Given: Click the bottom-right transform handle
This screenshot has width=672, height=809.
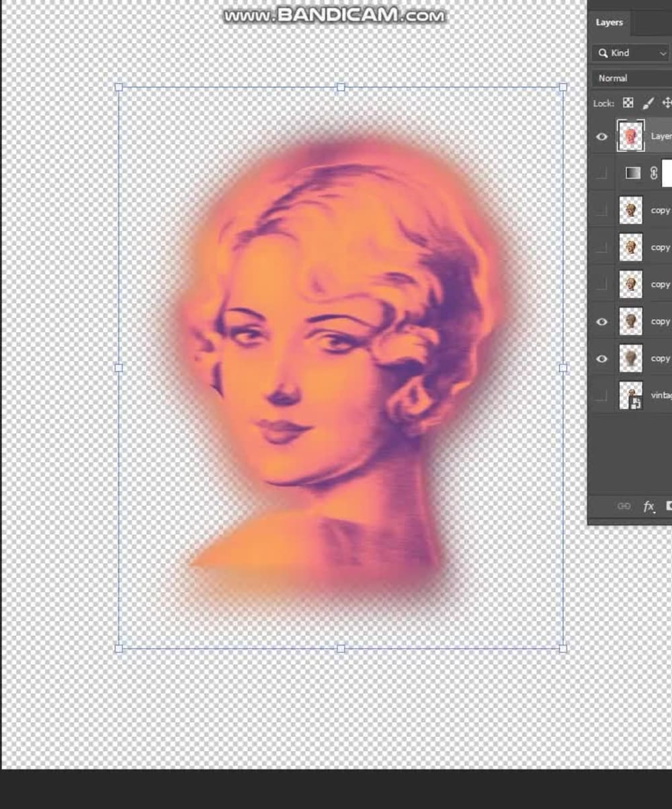Looking at the screenshot, I should 563,648.
